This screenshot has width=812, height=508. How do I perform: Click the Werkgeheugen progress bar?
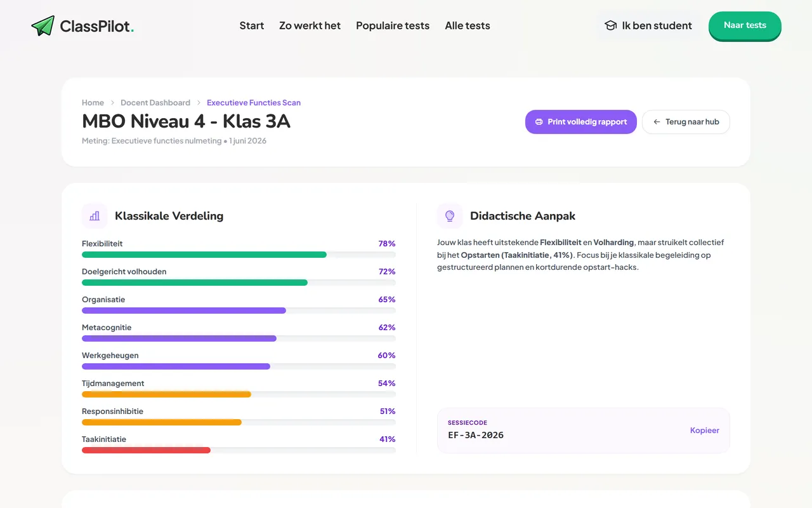[x=239, y=366]
